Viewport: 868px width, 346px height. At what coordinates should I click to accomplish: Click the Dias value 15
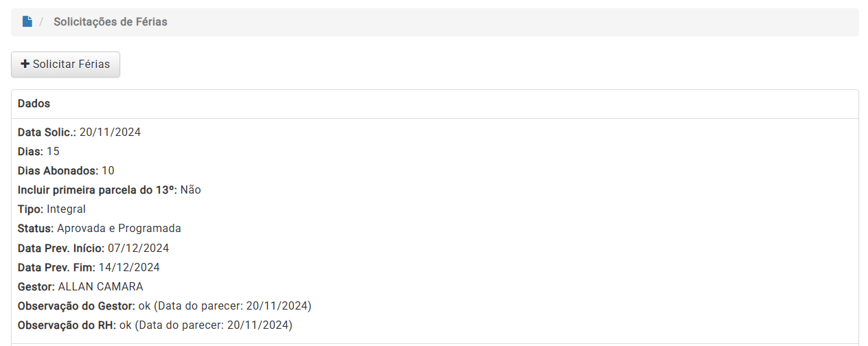[x=53, y=151]
